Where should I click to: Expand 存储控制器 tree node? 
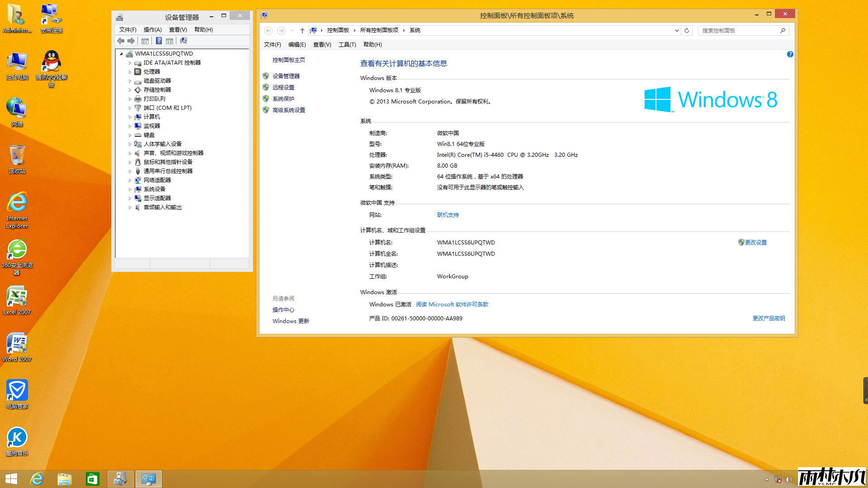130,90
